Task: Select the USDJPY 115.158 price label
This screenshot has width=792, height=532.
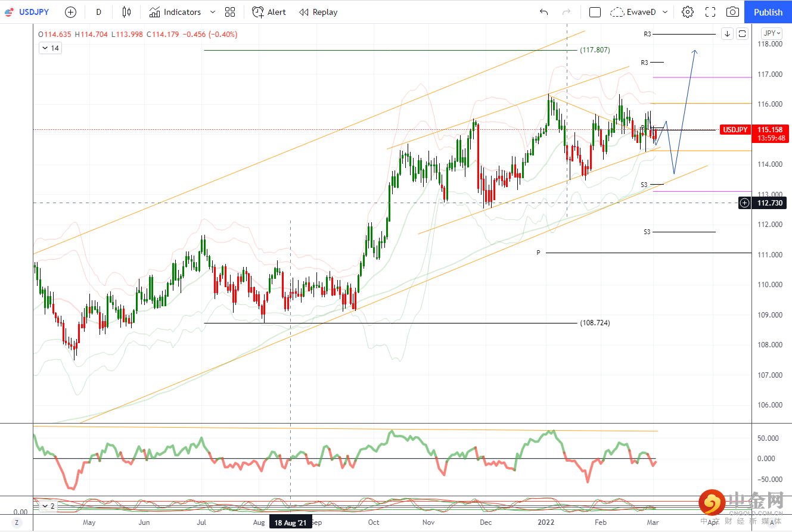Action: click(753, 130)
